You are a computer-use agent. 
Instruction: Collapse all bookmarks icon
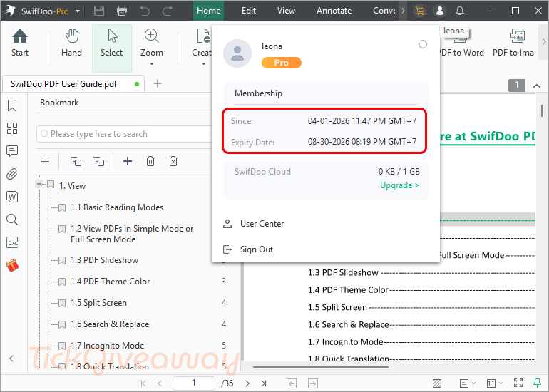click(x=99, y=161)
